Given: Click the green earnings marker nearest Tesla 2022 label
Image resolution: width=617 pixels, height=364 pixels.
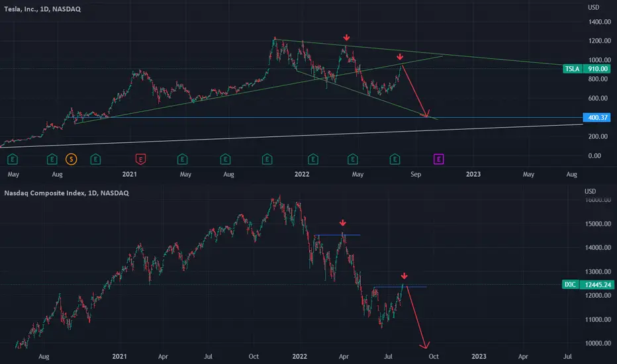Looking at the screenshot, I should [313, 159].
